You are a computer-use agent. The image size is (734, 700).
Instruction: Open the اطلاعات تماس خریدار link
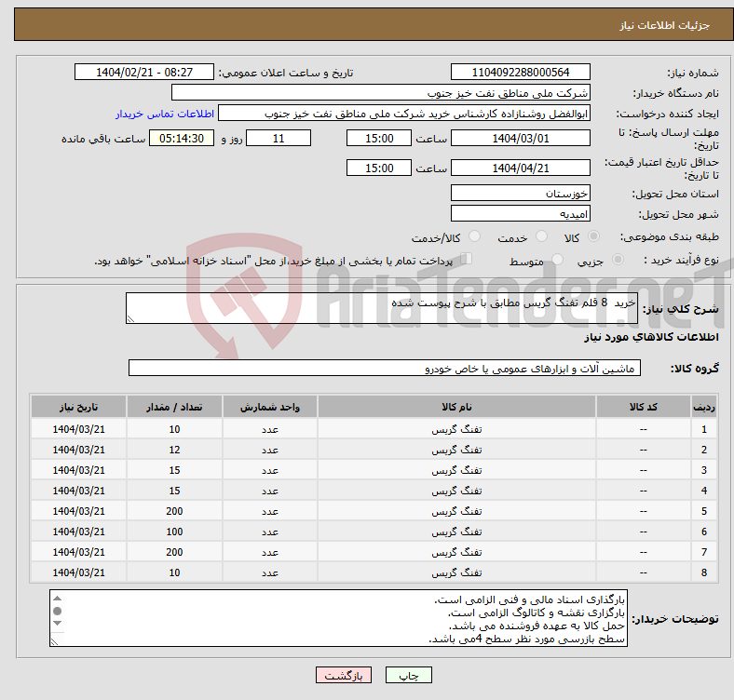(x=165, y=114)
